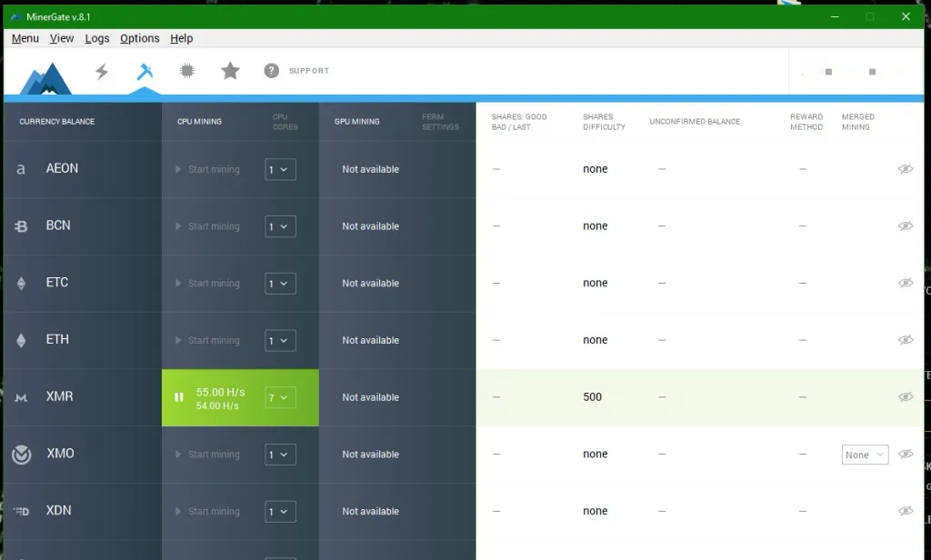Open the lightning bolt smart mining tab
Screen dimensions: 931x560
point(102,71)
